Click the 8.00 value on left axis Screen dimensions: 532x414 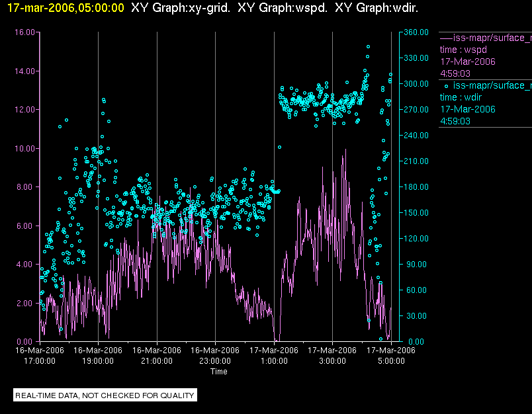[26, 187]
